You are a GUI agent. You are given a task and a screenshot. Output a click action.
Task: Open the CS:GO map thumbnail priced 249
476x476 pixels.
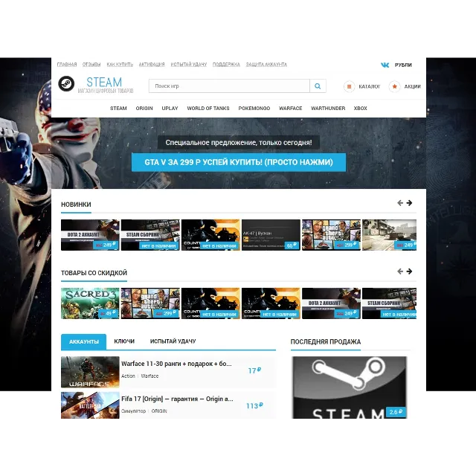pyautogui.click(x=390, y=235)
